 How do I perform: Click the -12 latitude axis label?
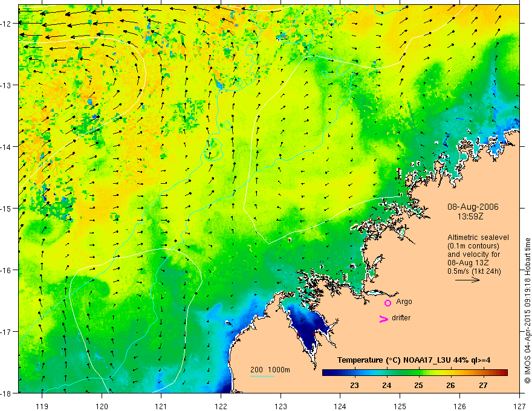click(x=7, y=24)
